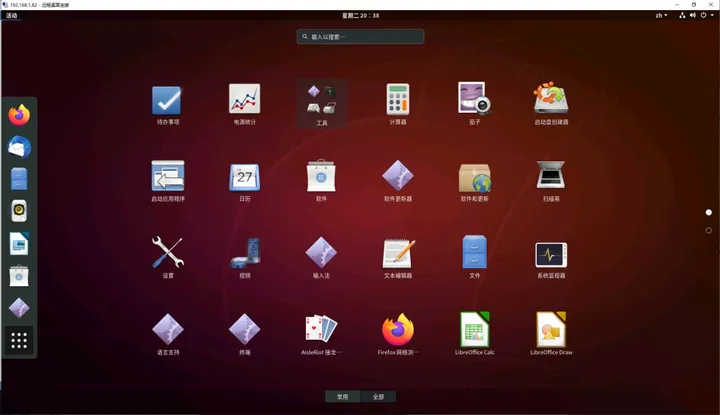Click the clock in top bar

pyautogui.click(x=360, y=15)
